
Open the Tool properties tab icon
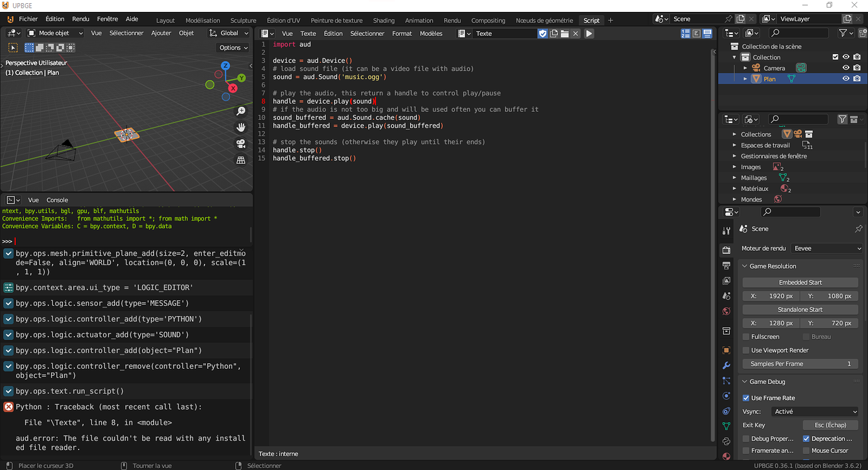point(726,231)
